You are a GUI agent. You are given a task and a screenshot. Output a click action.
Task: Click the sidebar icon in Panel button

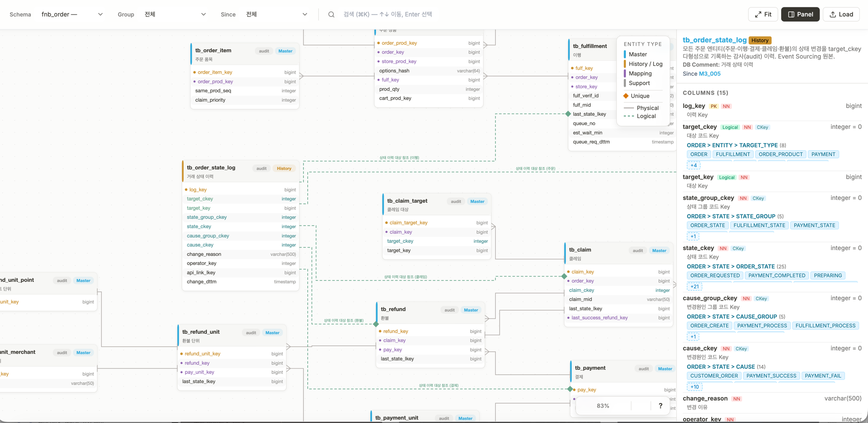[791, 14]
